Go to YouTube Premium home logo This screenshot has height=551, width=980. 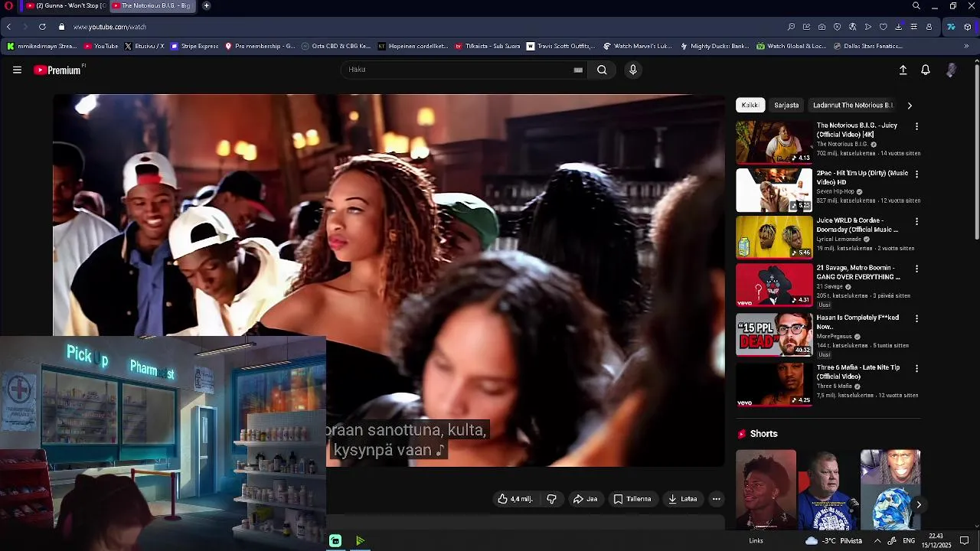tap(57, 70)
